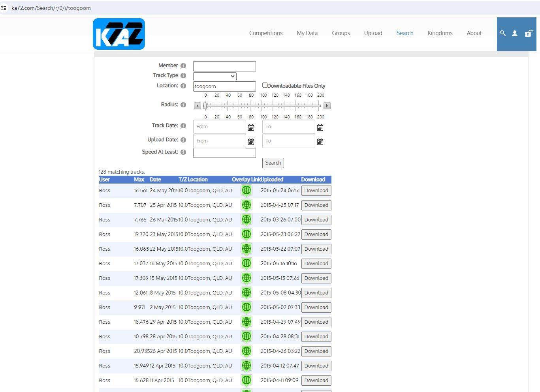Image resolution: width=540 pixels, height=392 pixels.
Task: Click the KA72 logo
Action: click(x=119, y=34)
